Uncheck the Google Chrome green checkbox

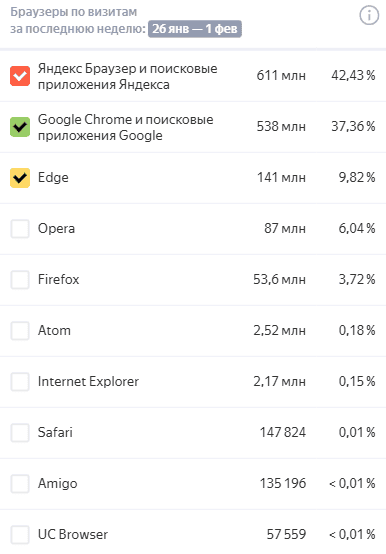pyautogui.click(x=20, y=127)
